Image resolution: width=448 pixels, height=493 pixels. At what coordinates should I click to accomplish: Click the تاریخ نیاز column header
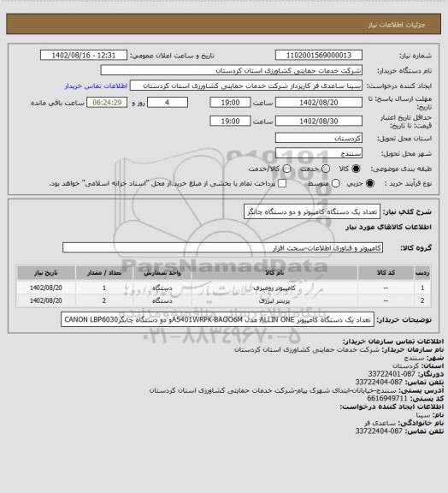[46, 273]
